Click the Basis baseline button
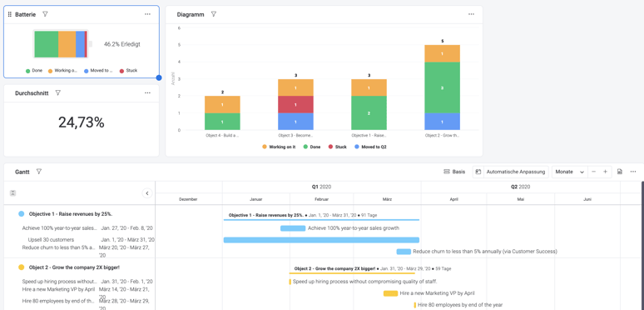 (454, 172)
